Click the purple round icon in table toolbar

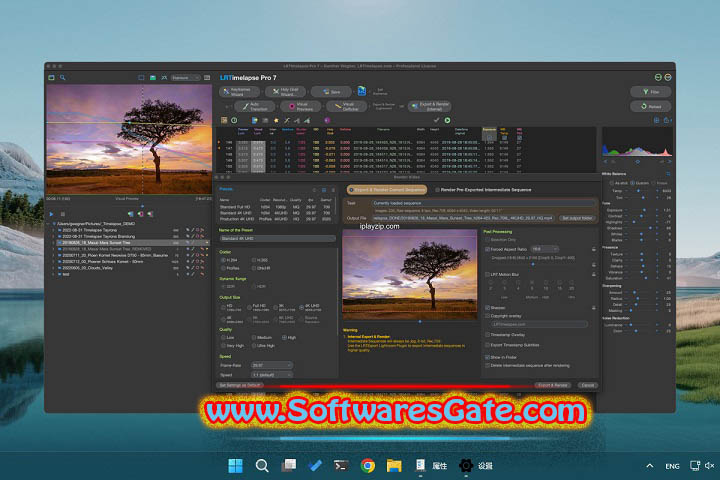coord(327,120)
